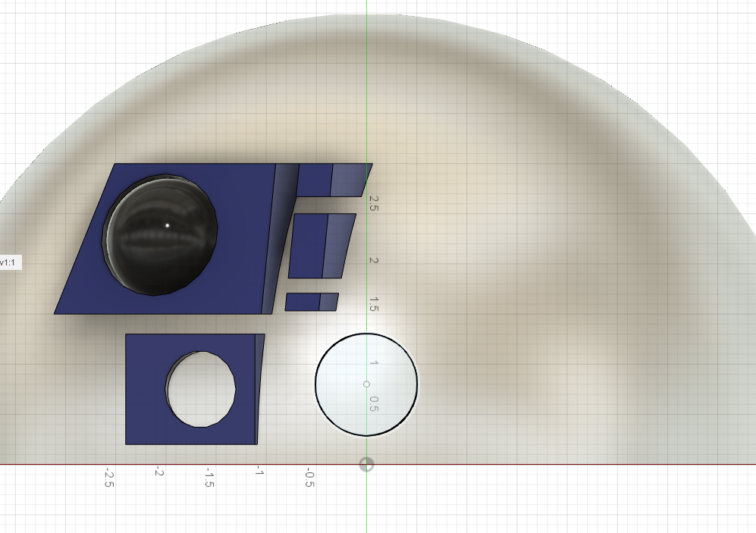Pick the center point of the sketch circle
756x533 pixels.
(x=366, y=384)
